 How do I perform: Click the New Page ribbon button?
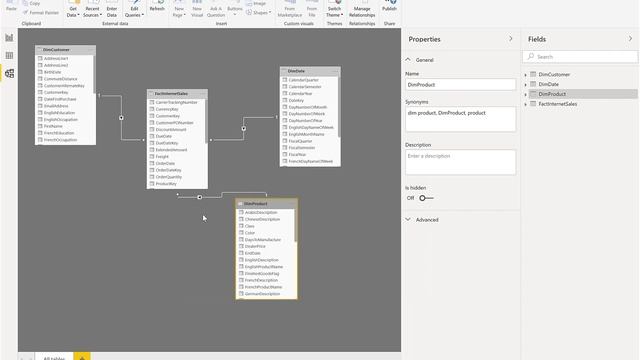tap(179, 9)
